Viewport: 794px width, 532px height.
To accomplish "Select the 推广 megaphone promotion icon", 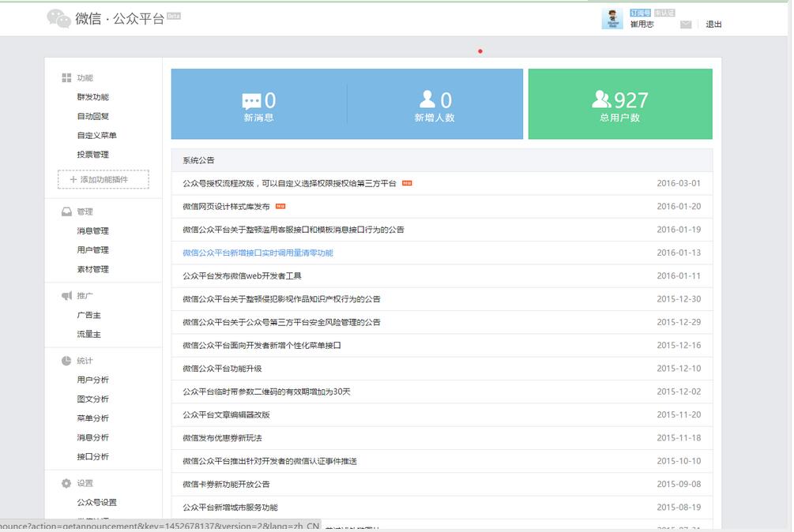I will point(66,294).
